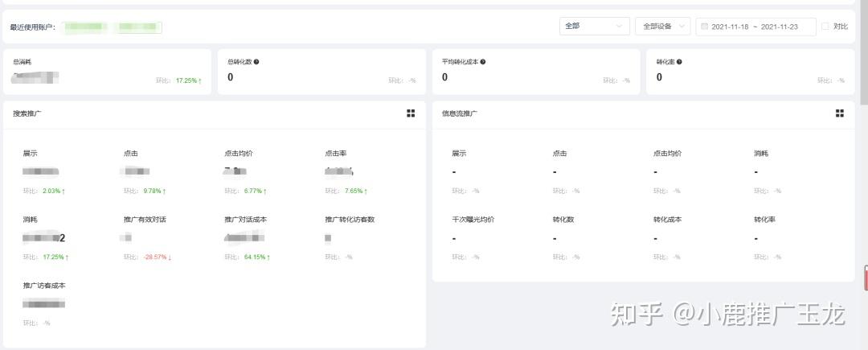868x350 pixels.
Task: Click the 总消耗 summary card title
Action: coord(23,62)
